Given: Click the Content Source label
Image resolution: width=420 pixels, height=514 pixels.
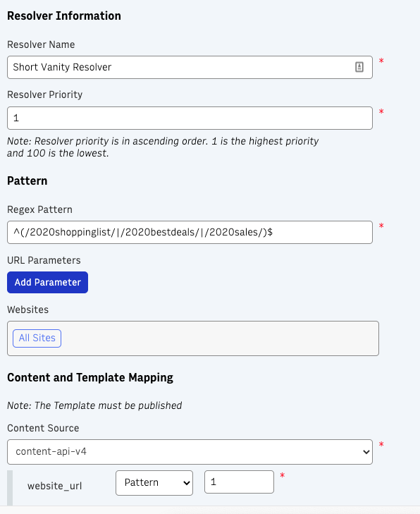Looking at the screenshot, I should (x=43, y=428).
